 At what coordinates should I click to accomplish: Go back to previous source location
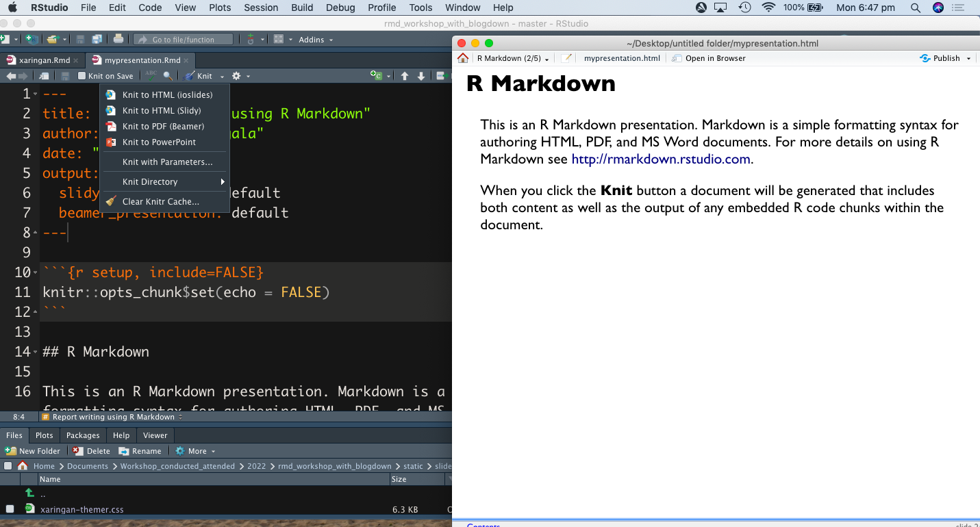coord(11,76)
